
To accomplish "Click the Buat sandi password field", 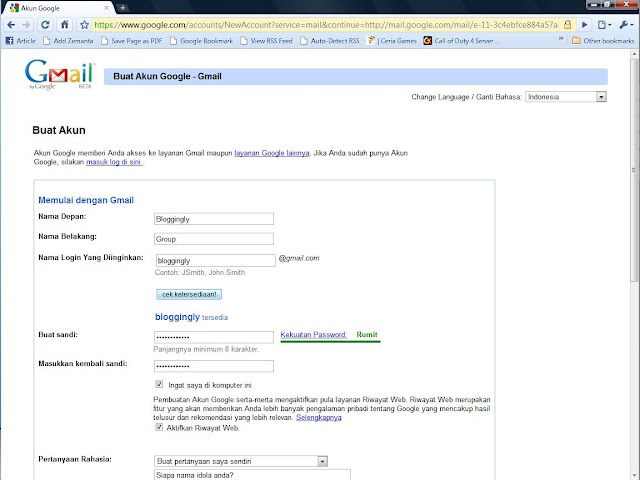I will 214,337.
